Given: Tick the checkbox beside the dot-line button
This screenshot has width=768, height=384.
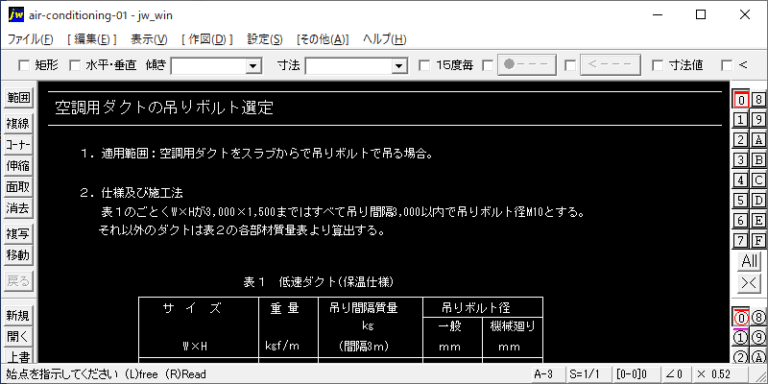Looking at the screenshot, I should pos(487,65).
